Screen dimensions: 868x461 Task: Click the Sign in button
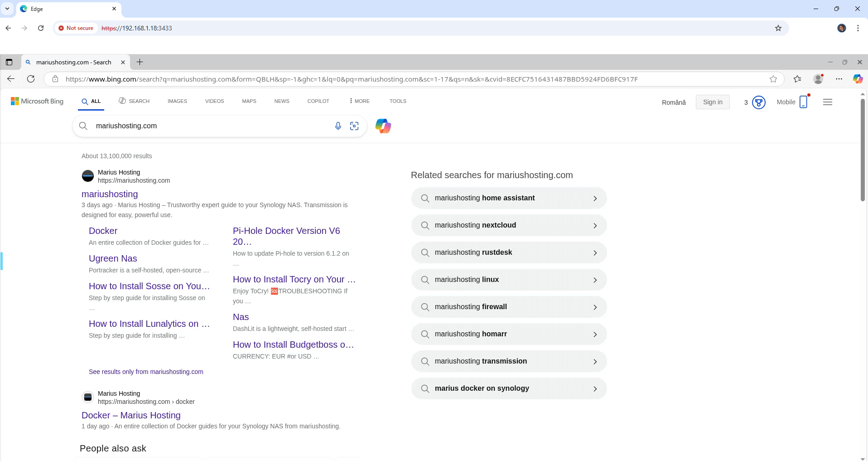tap(713, 102)
